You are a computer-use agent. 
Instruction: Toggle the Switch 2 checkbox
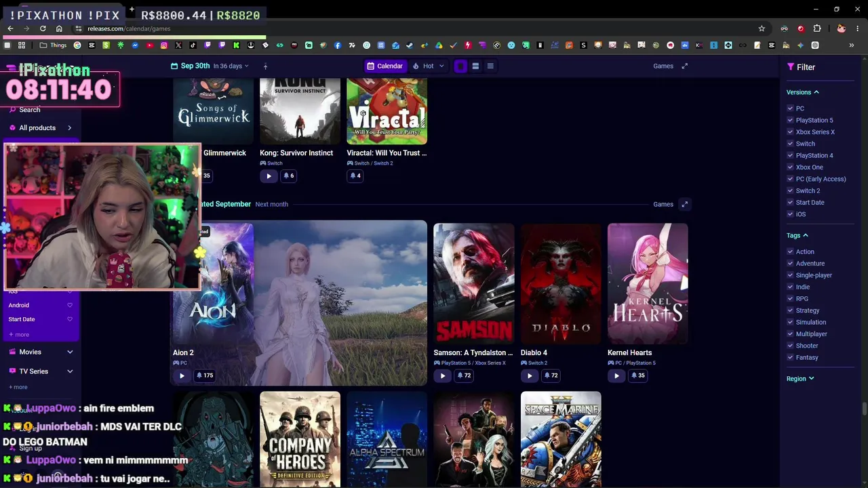[x=790, y=190]
